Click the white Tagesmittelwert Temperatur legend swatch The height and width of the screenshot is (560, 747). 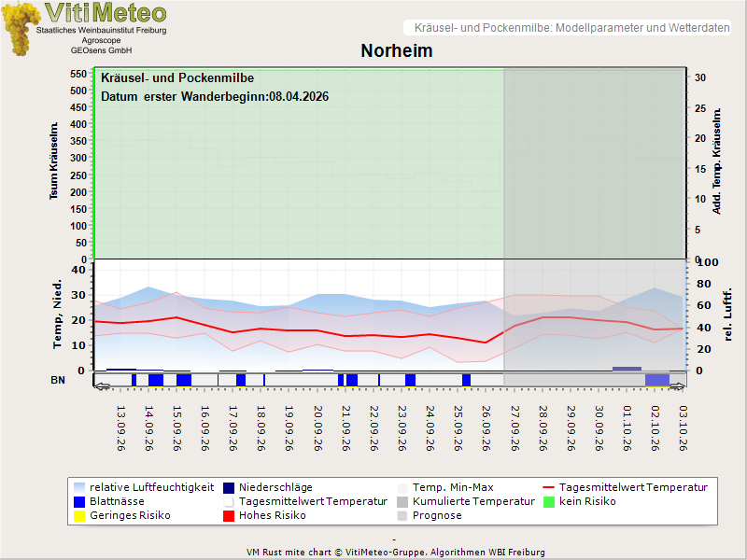pos(229,502)
